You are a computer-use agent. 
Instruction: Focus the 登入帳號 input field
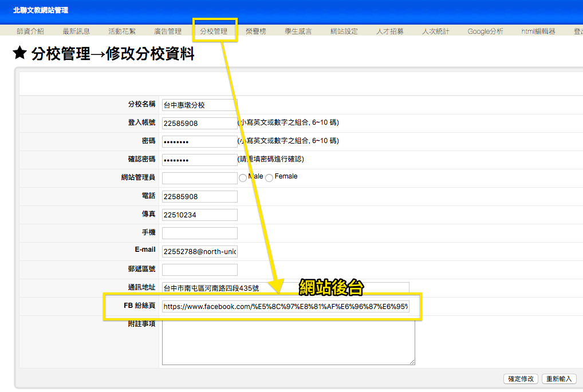199,124
